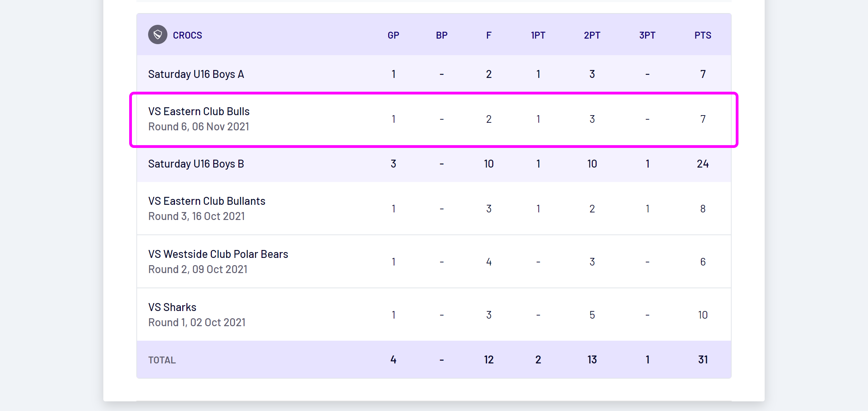Open VS Eastern Club Bullants match

point(207,201)
